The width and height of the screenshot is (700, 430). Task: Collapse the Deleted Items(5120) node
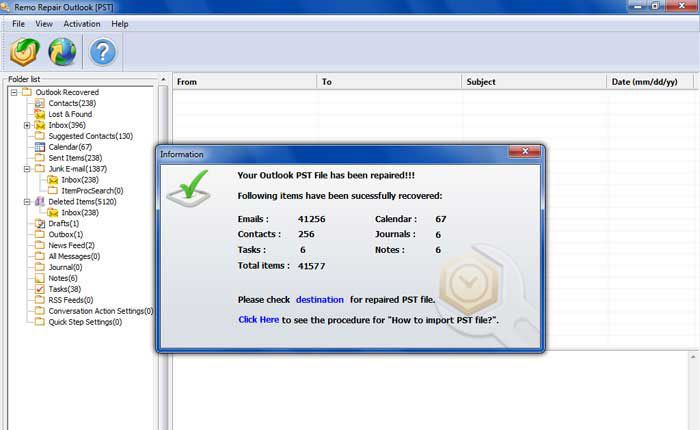pos(27,201)
